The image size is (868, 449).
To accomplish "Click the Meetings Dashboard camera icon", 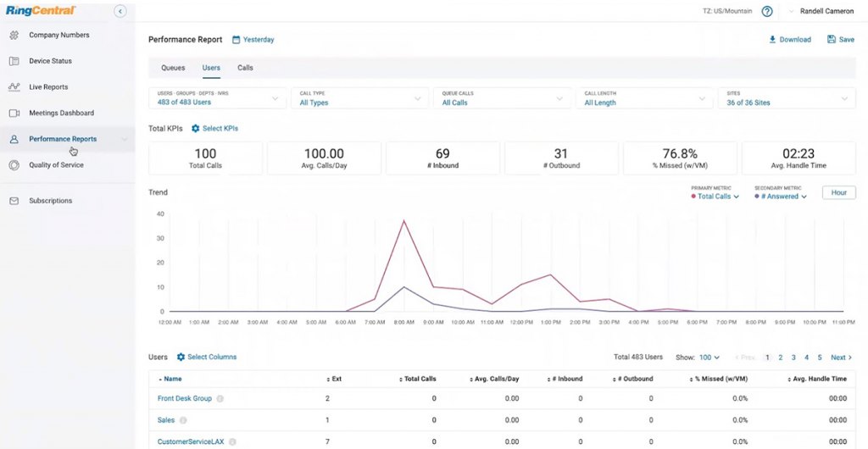I will point(14,113).
